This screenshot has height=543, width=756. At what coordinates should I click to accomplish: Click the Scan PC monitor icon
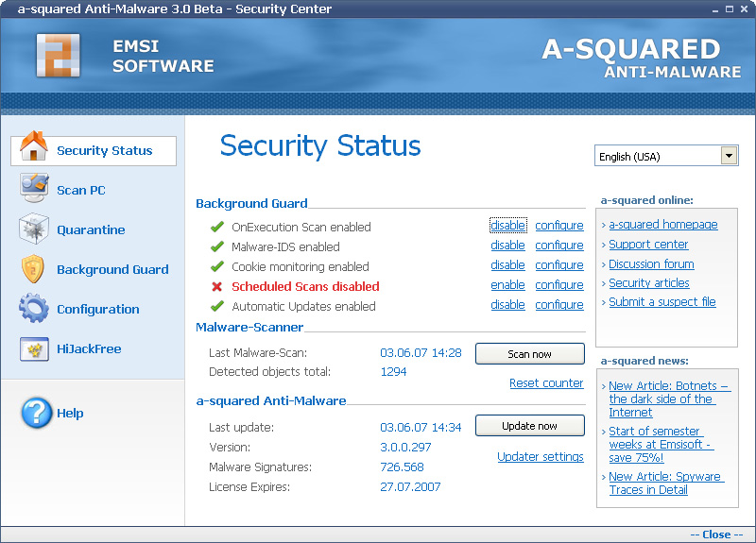click(x=34, y=188)
